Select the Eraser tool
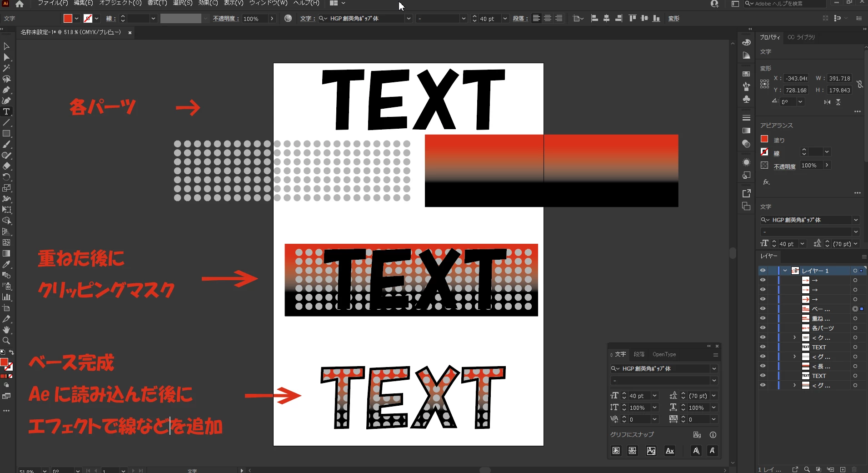This screenshot has height=473, width=868. (x=6, y=166)
